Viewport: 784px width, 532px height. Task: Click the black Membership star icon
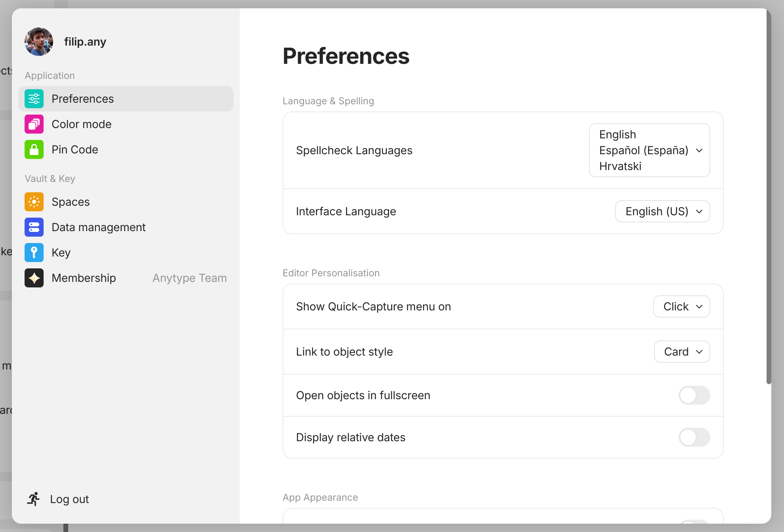pos(34,278)
